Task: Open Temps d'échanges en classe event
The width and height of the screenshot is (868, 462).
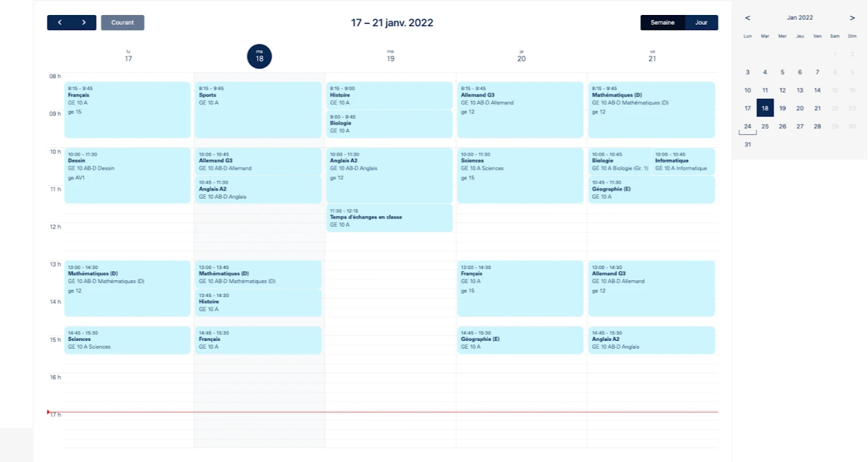Action: [x=389, y=218]
